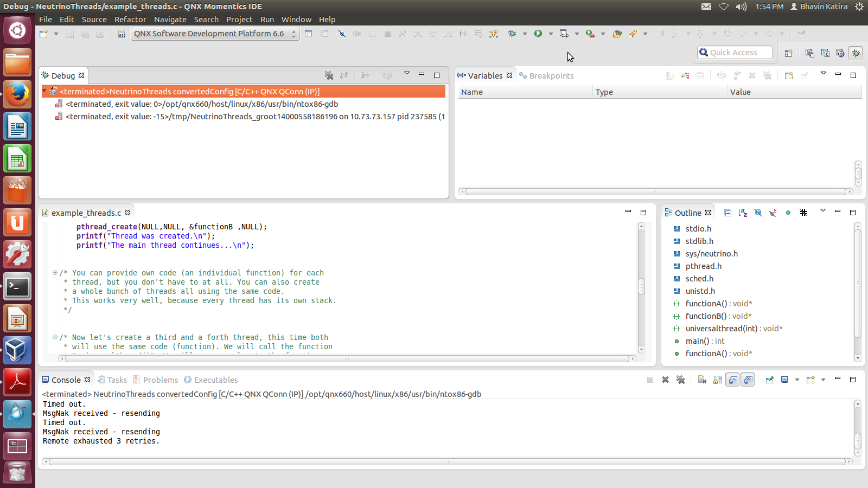This screenshot has width=868, height=488.
Task: Click the Quick Access search field
Action: pyautogui.click(x=738, y=53)
